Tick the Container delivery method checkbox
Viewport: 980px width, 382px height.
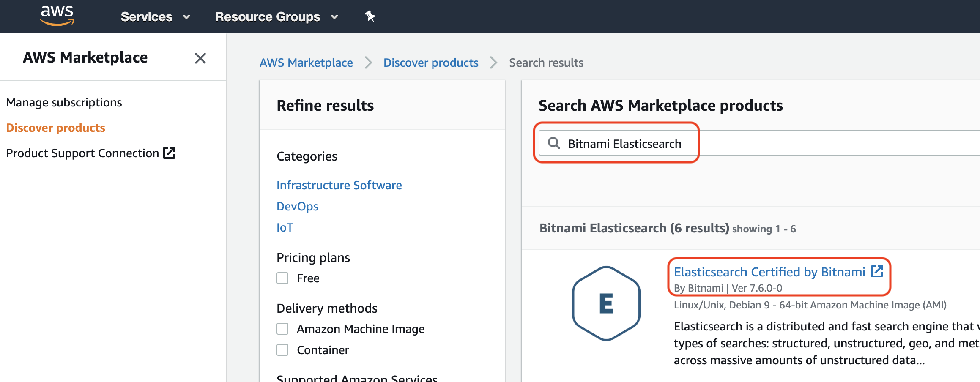coord(282,350)
